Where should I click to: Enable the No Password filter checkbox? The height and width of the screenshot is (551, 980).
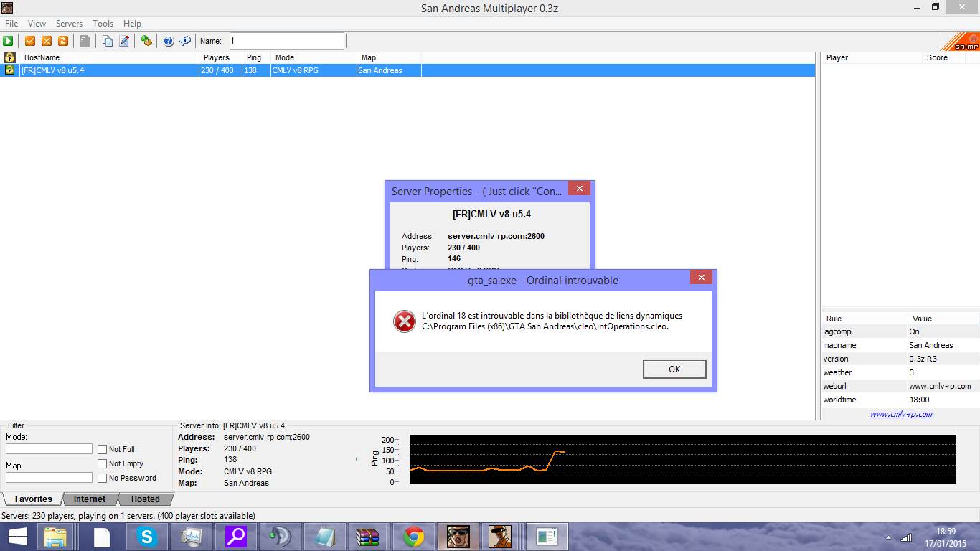[103, 478]
